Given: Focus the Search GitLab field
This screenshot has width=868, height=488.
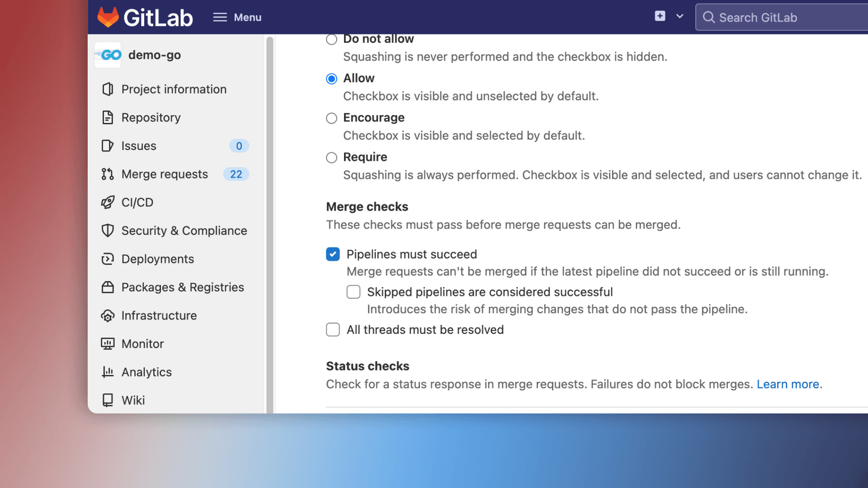Looking at the screenshot, I should coord(782,18).
